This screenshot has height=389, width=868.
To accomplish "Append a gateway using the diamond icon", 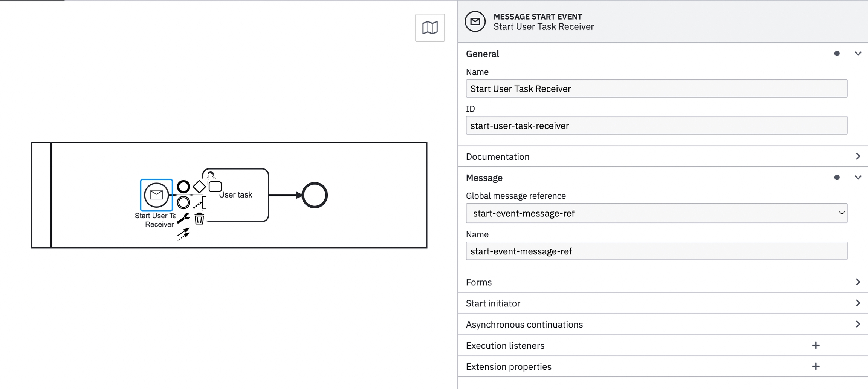I will [x=199, y=187].
